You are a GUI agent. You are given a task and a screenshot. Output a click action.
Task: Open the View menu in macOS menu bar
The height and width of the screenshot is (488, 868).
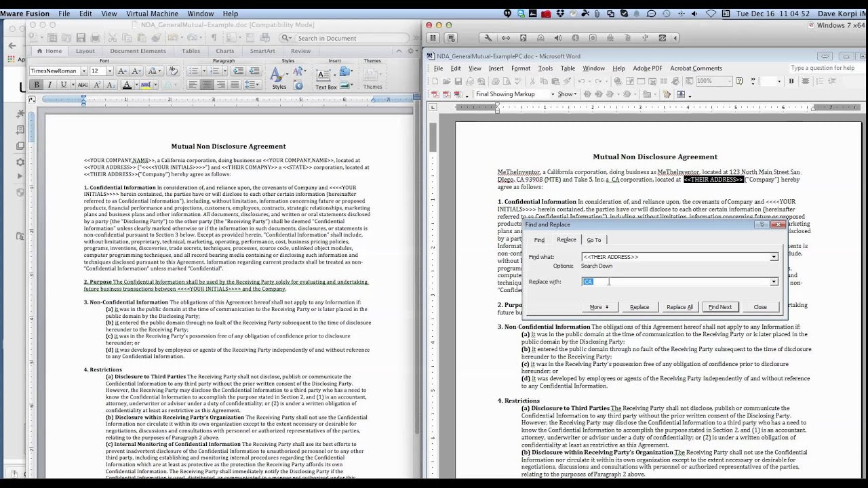coord(108,14)
